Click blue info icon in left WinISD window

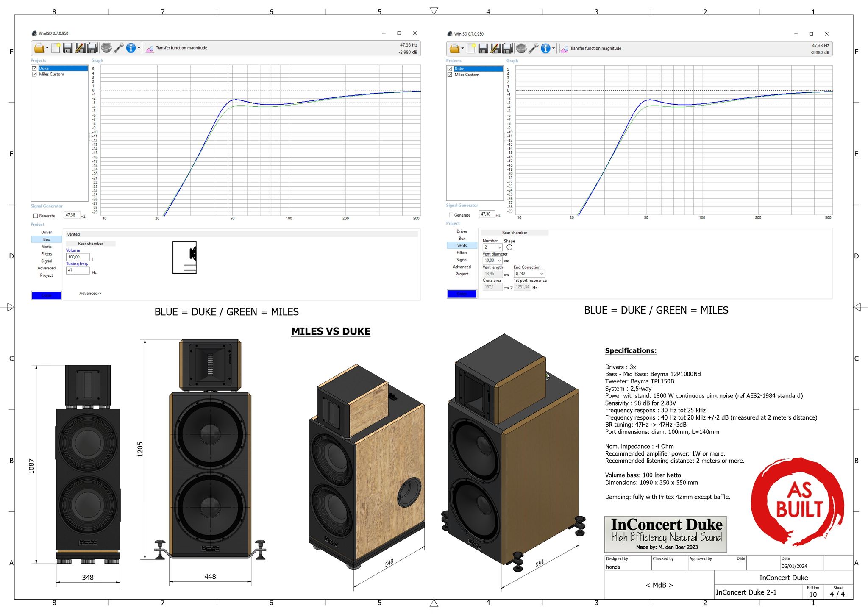click(131, 48)
